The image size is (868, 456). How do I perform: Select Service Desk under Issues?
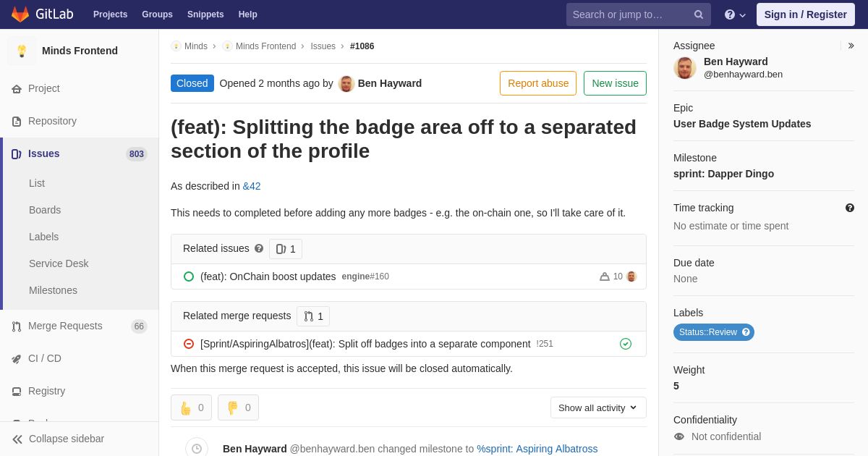click(x=59, y=263)
